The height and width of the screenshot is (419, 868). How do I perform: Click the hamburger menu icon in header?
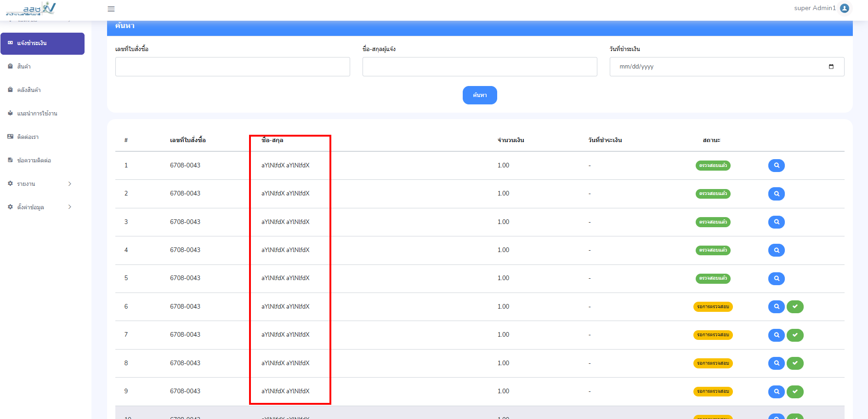tap(111, 9)
